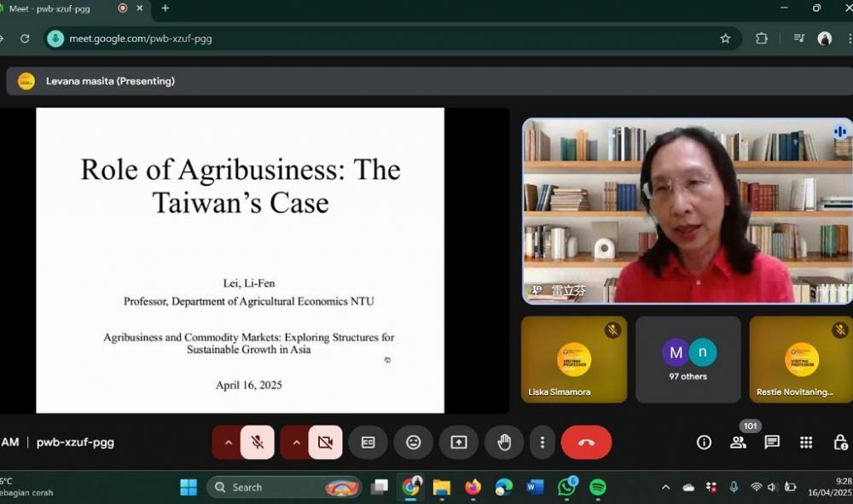Present your screen now
Screen dimensions: 853x504
[x=459, y=442]
